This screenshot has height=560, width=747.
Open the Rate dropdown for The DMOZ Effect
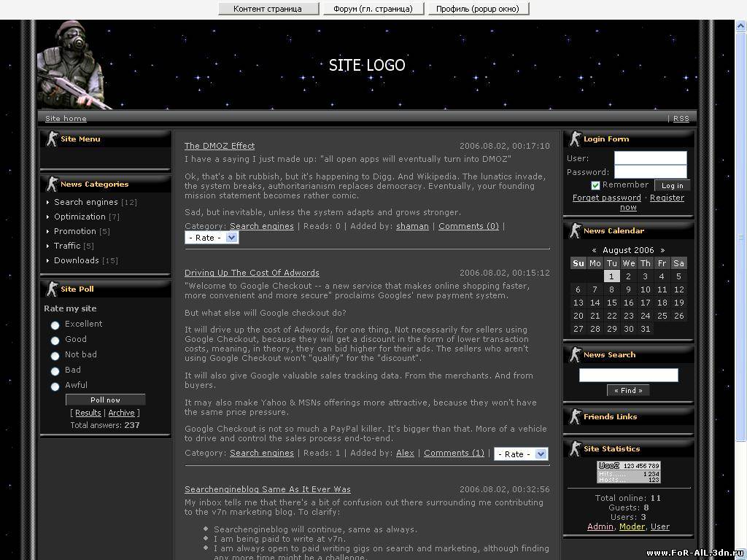pyautogui.click(x=212, y=238)
